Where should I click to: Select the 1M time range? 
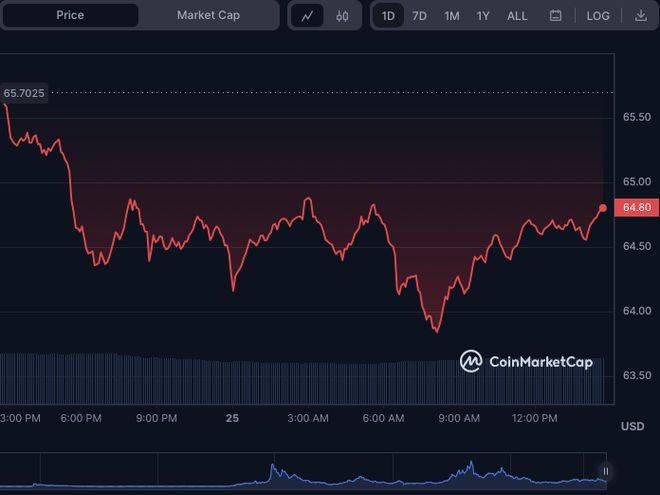tap(452, 16)
